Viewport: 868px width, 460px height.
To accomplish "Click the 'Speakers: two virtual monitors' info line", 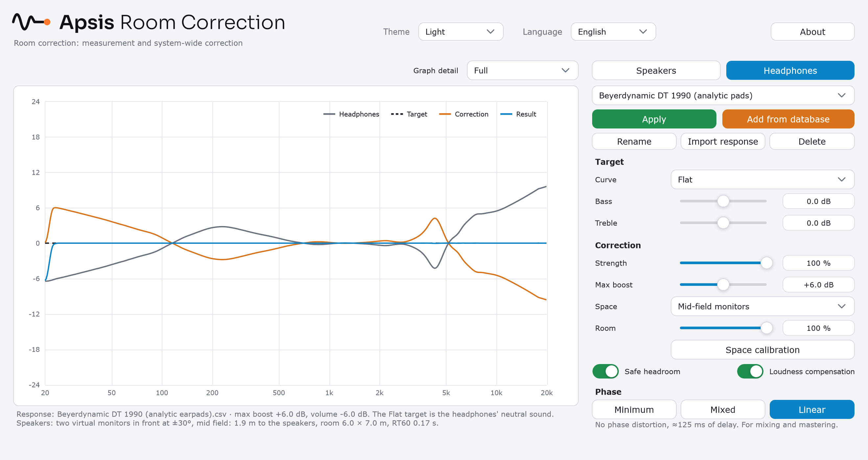I will 228,423.
